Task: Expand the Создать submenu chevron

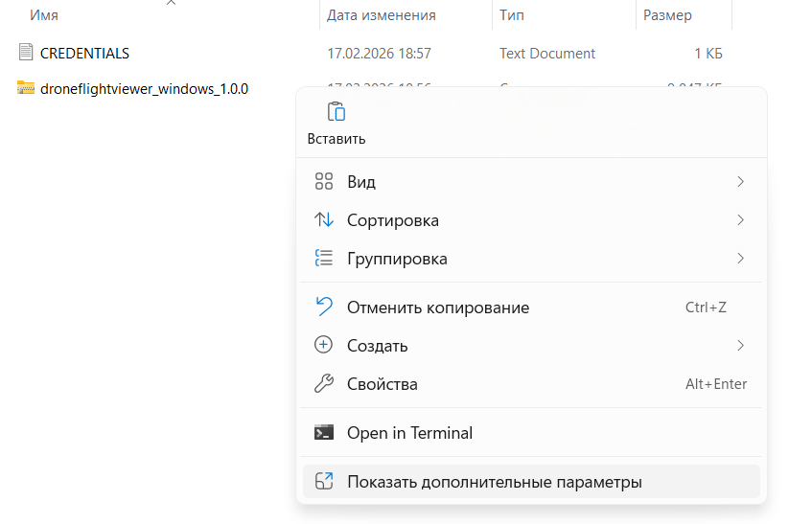Action: click(x=740, y=346)
